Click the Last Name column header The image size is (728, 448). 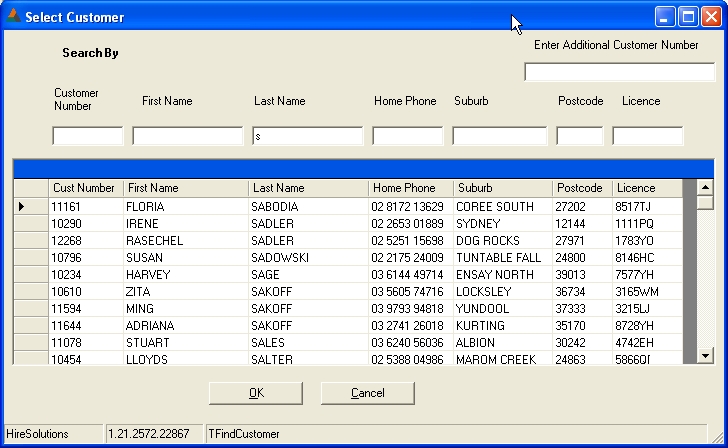pos(308,188)
